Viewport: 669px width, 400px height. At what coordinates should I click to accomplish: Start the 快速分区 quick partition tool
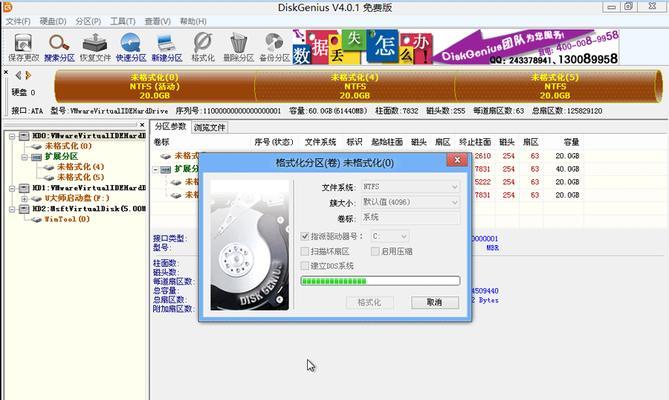(x=131, y=47)
